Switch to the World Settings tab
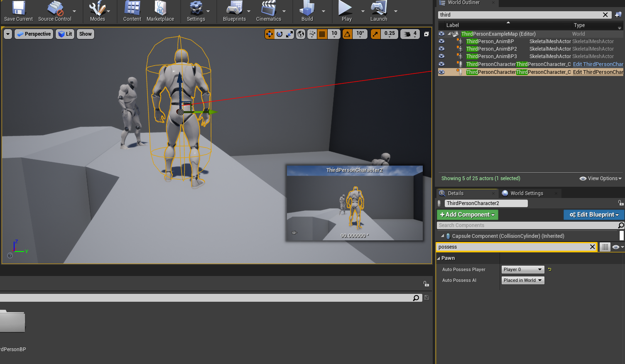625x364 pixels. [526, 193]
